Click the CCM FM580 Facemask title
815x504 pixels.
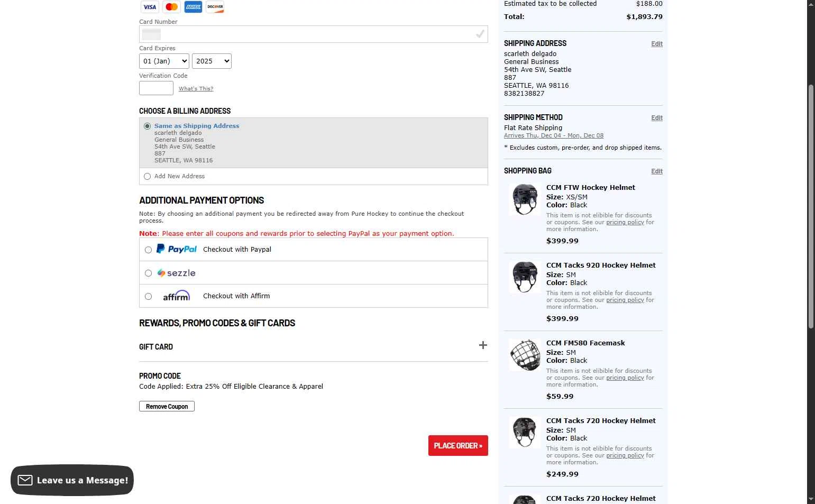click(x=585, y=343)
